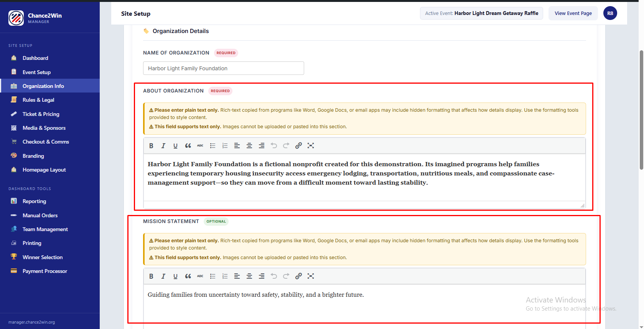
Task: Open Ticket & Pricing section
Action: (50, 114)
